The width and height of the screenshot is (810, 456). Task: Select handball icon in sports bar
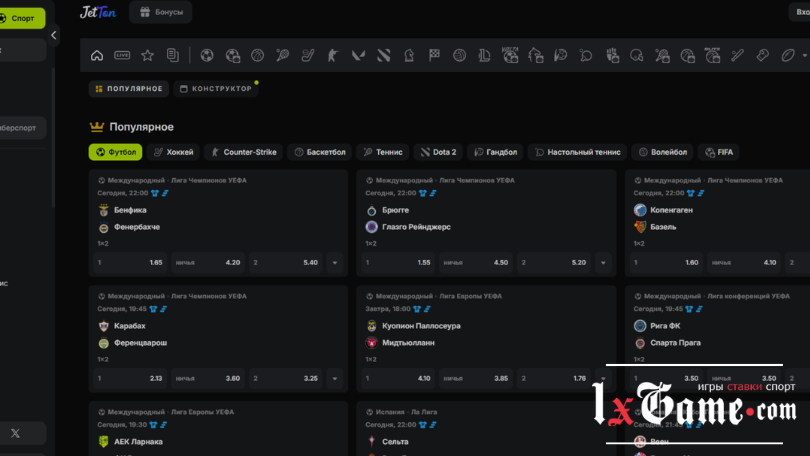pyautogui.click(x=560, y=55)
